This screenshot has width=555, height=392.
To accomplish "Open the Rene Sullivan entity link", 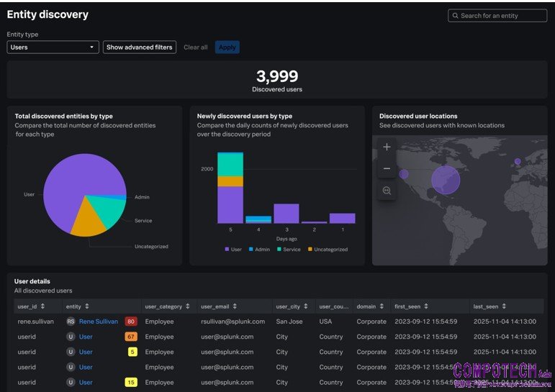I will click(x=98, y=322).
